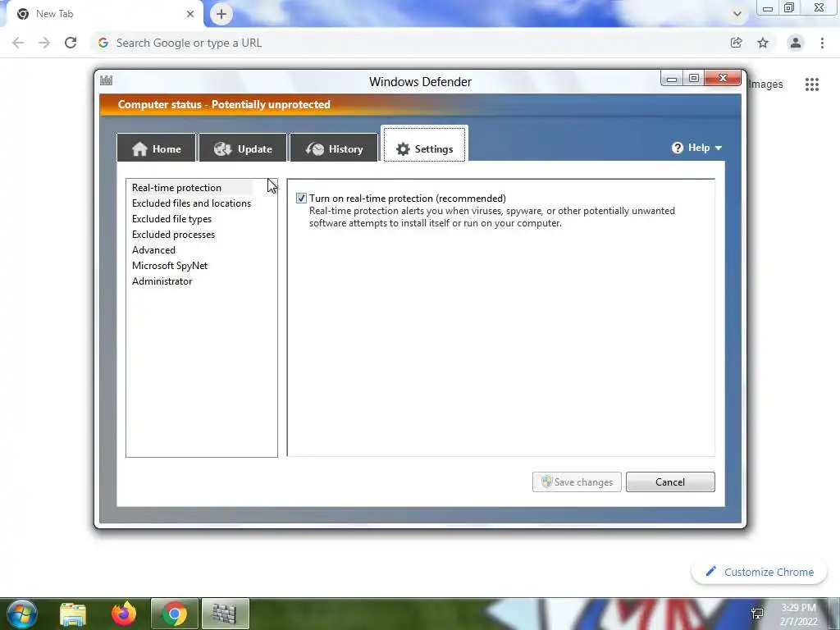The image size is (840, 630).
Task: Click the Chrome forward arrow
Action: pyautogui.click(x=44, y=43)
